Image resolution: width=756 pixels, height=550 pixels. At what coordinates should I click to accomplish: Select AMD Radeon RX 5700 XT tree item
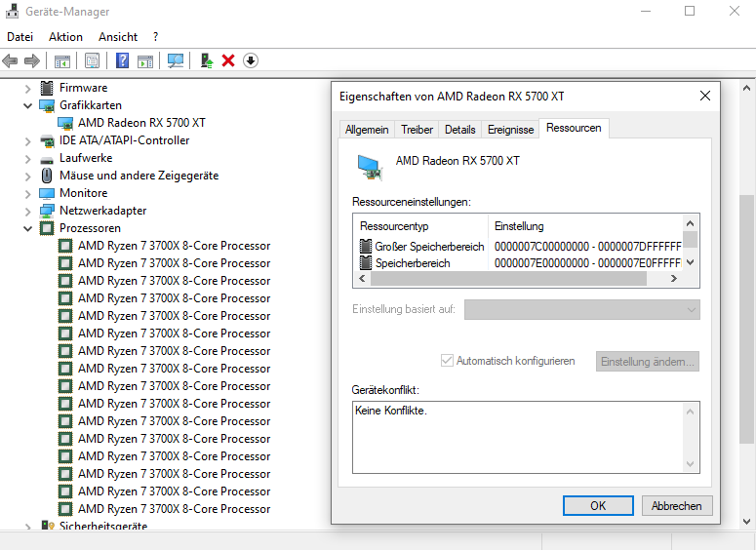coord(141,123)
